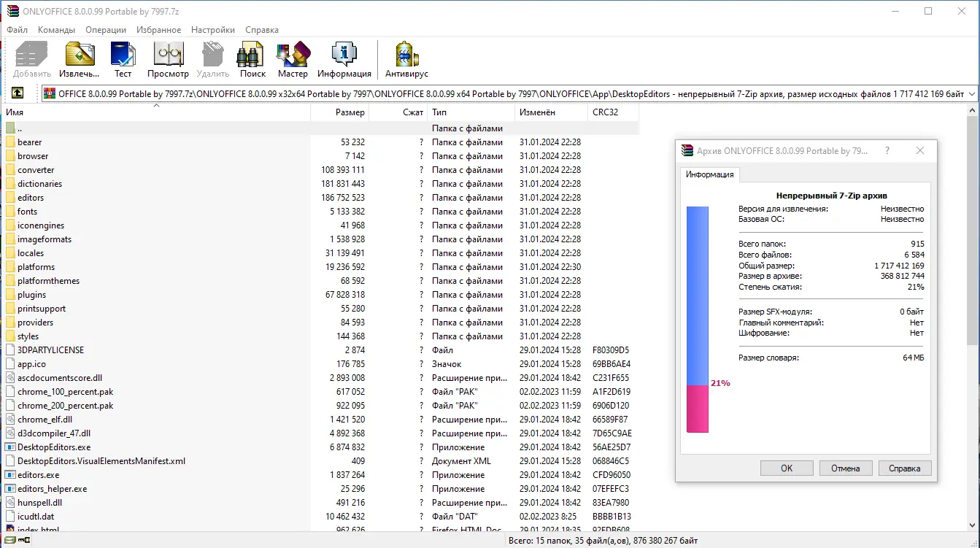
Task: Select the dictionaries folder row
Action: pos(320,184)
